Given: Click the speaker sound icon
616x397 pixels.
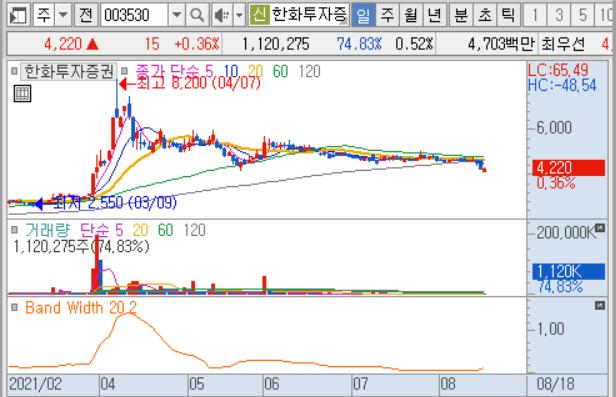Looking at the screenshot, I should click(222, 15).
